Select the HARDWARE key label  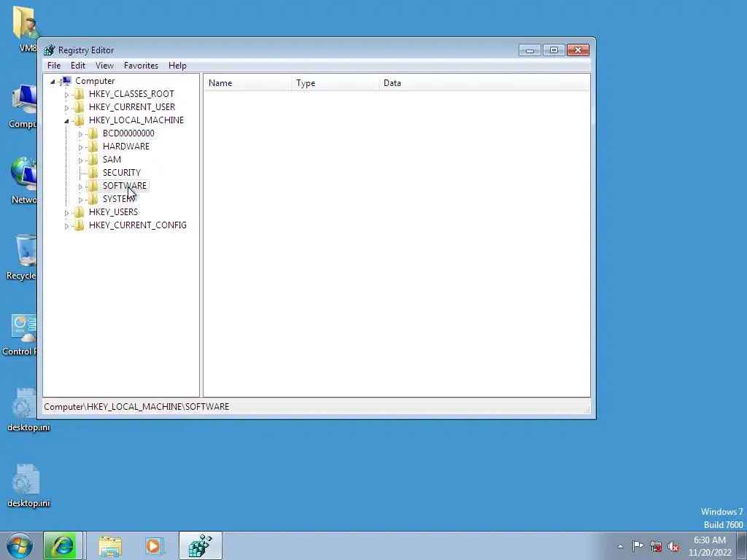coord(126,146)
